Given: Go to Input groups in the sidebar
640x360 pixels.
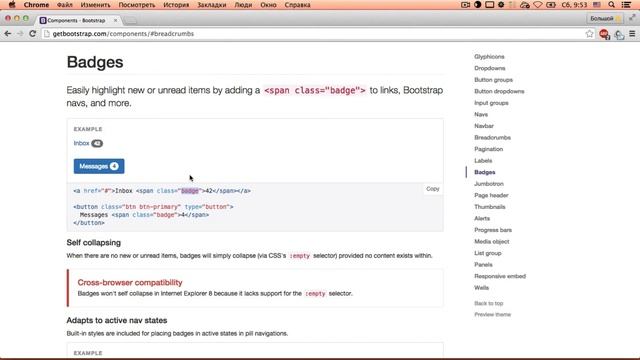Looking at the screenshot, I should point(491,103).
